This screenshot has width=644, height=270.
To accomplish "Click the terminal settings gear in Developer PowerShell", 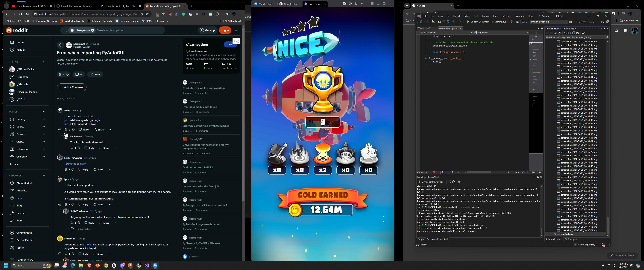I will (459, 182).
